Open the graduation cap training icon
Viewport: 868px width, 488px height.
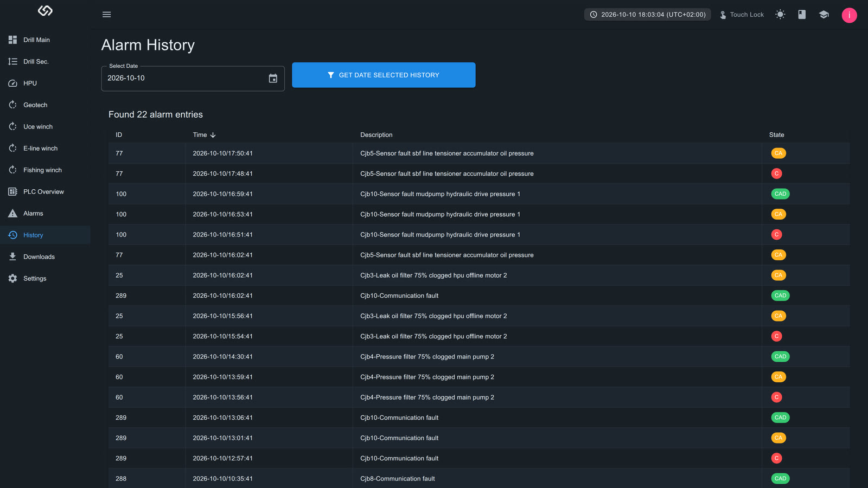(x=824, y=15)
